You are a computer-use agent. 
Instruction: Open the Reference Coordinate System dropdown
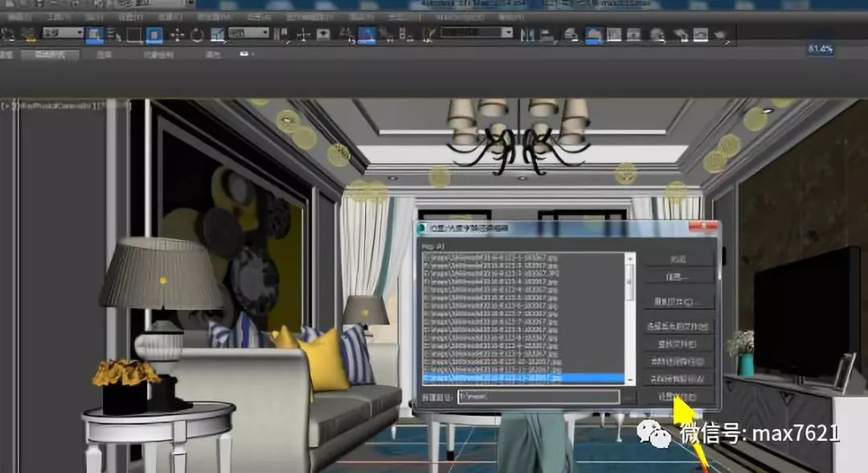click(248, 32)
